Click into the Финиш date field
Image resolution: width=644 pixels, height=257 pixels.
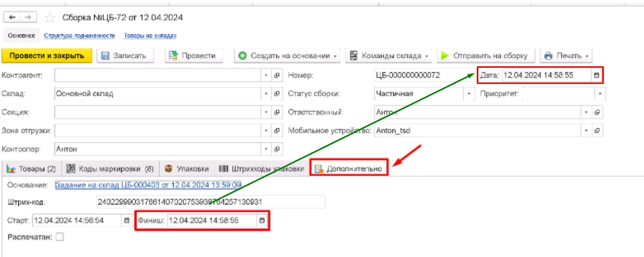[x=212, y=220]
